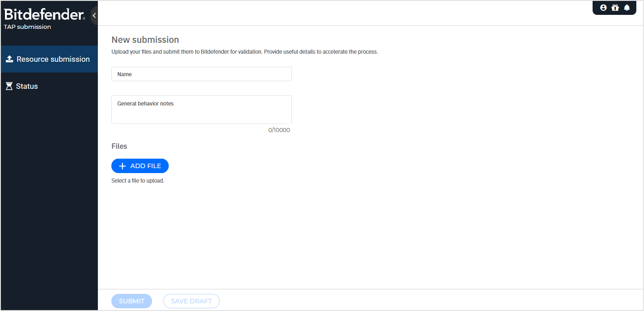Open the Status menu item

tap(27, 86)
